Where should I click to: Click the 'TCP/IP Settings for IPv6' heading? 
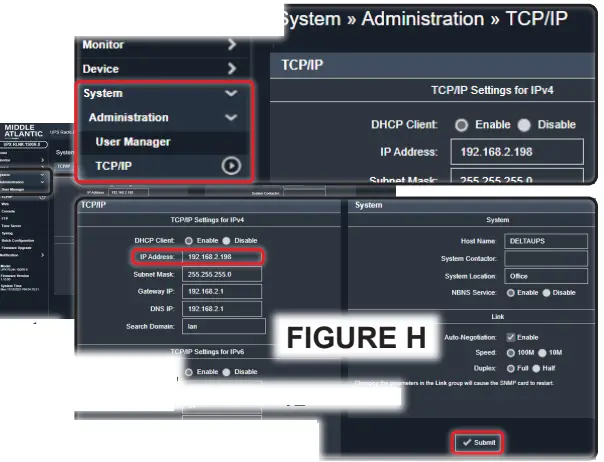click(207, 352)
